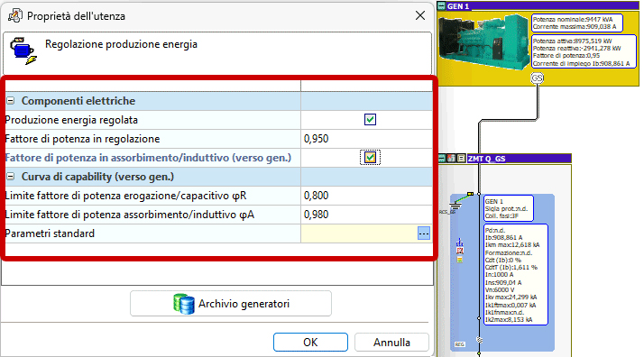Toggle the assorbimento/induttivo power factor checkbox
644x357 pixels.
pos(370,158)
